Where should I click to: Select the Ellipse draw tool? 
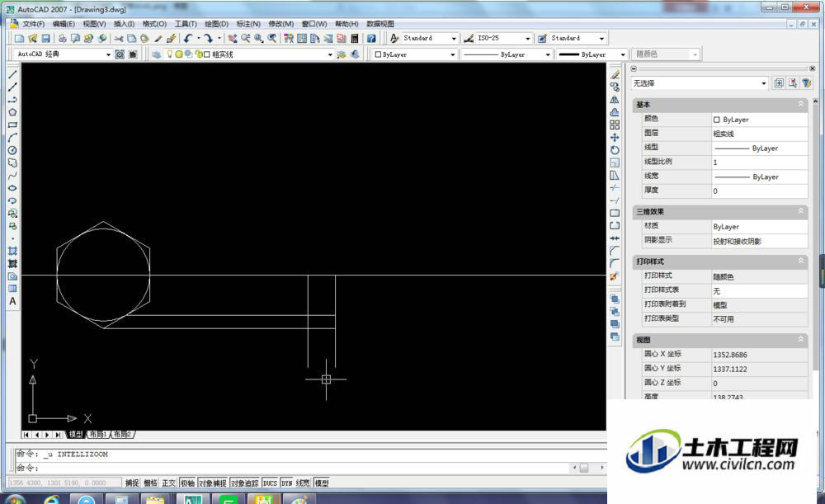click(12, 188)
